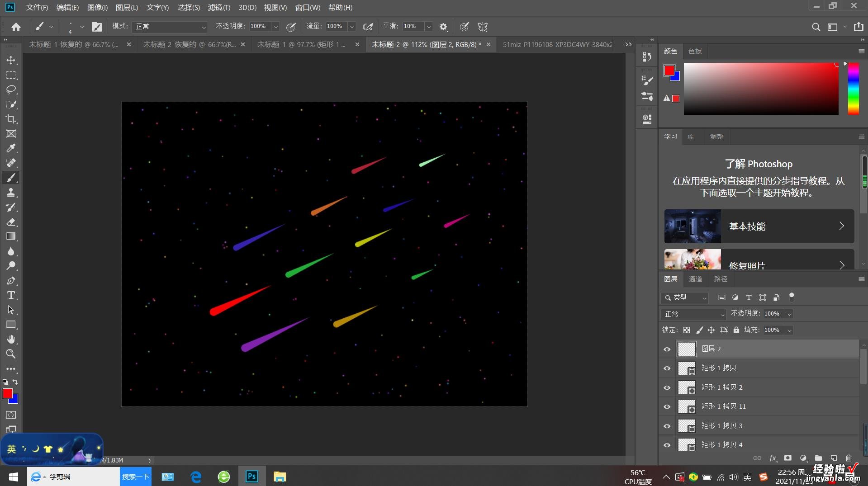The height and width of the screenshot is (486, 868).
Task: Open the brush opacity 100% dropdown arrow
Action: [x=275, y=27]
